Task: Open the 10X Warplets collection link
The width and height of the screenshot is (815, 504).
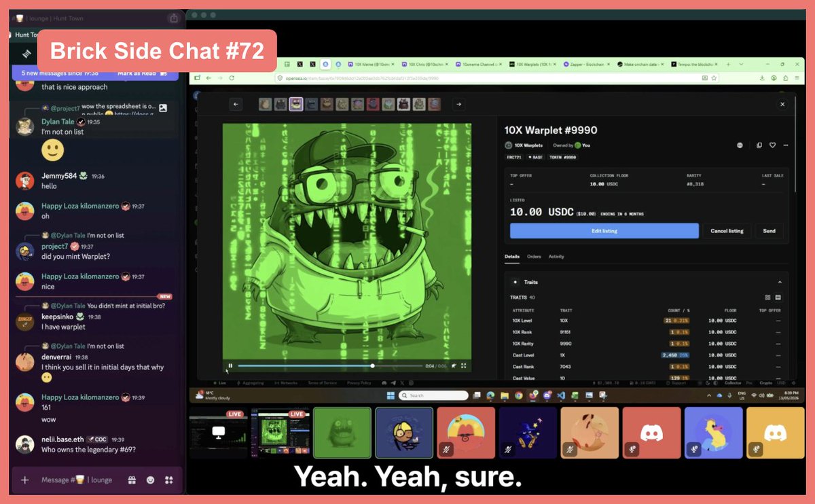Action: point(528,145)
